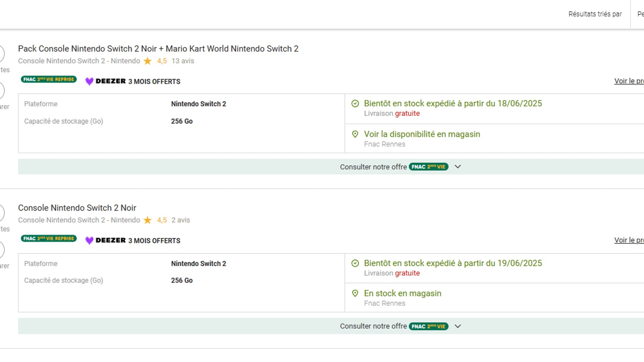Click Livraison gratuite under the 19/06/2025 shipping date
644x362 pixels.
point(392,273)
